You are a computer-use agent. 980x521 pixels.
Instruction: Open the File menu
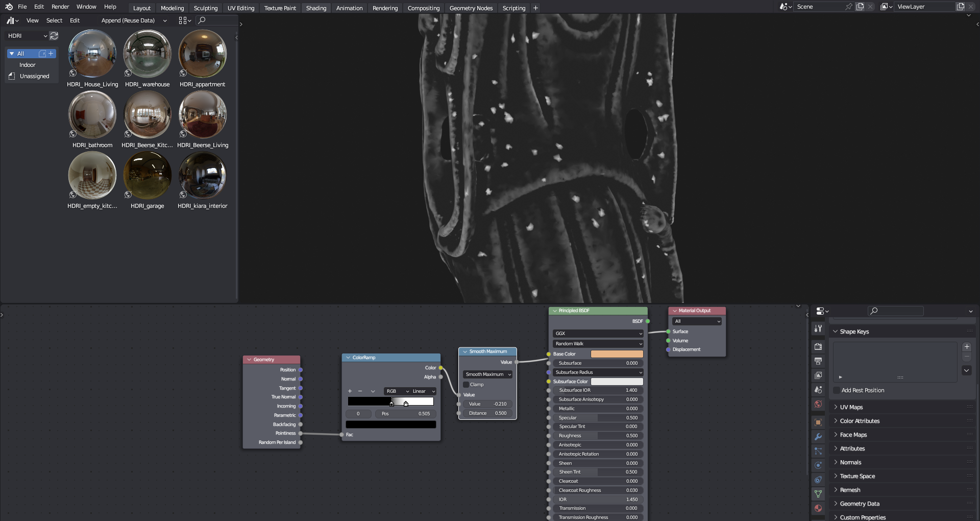(x=22, y=7)
